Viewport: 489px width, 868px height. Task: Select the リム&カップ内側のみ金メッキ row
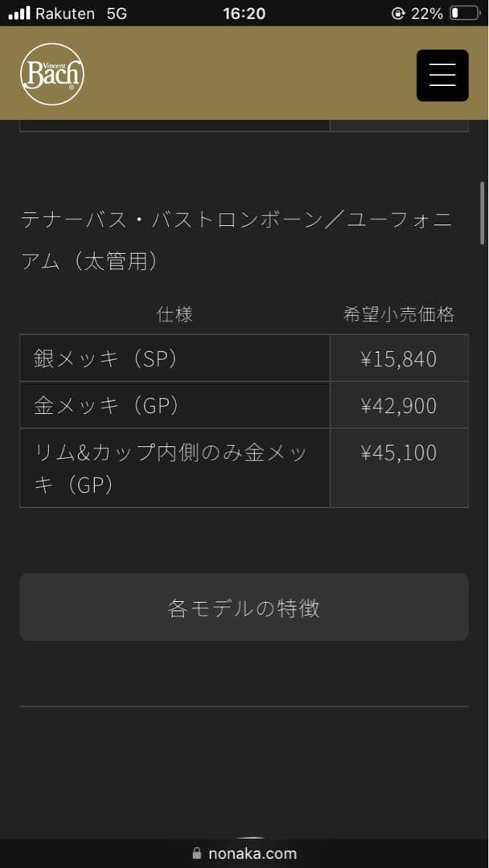174,467
